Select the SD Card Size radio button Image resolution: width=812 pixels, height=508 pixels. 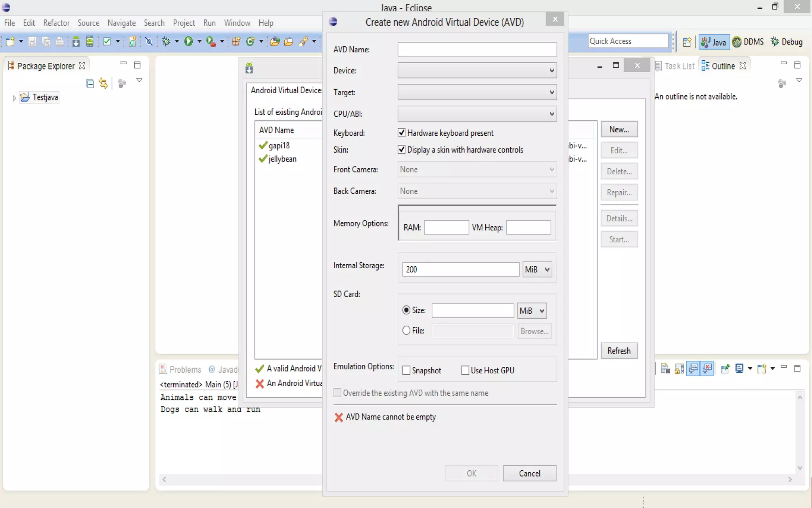(x=406, y=310)
